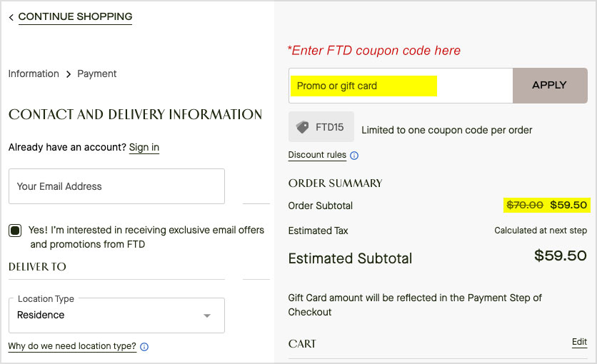Click the APPLY promo button
Screen dimensions: 597x364
point(550,86)
